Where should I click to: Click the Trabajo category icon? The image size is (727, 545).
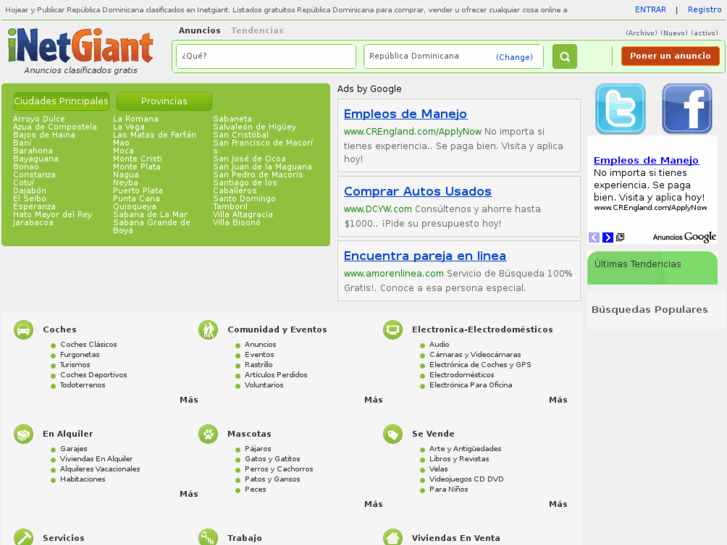(208, 537)
